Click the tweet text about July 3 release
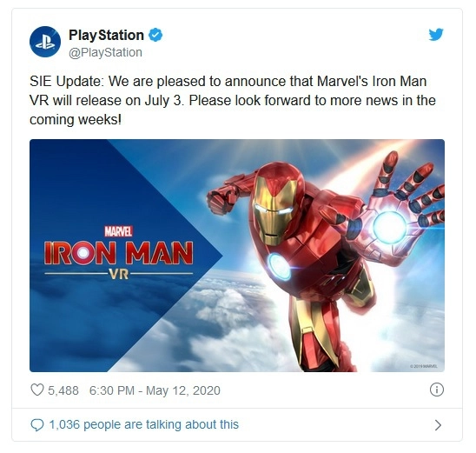Screen dimensions: 476x453 [233, 100]
